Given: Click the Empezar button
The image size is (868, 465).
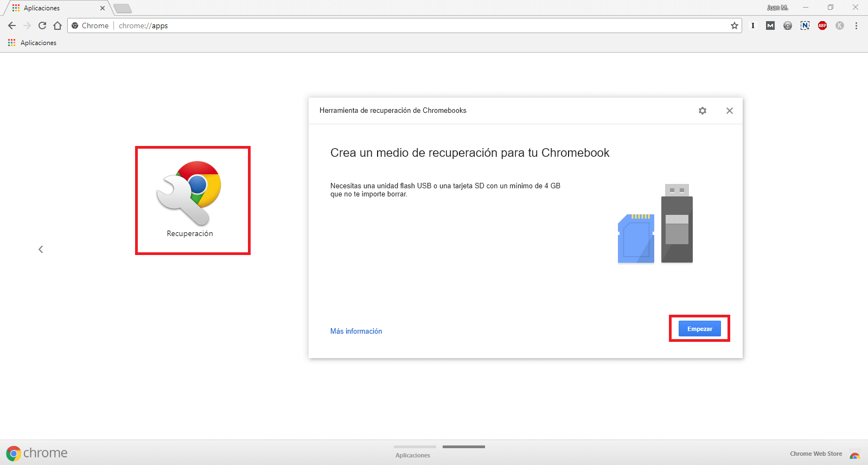Looking at the screenshot, I should click(x=700, y=329).
